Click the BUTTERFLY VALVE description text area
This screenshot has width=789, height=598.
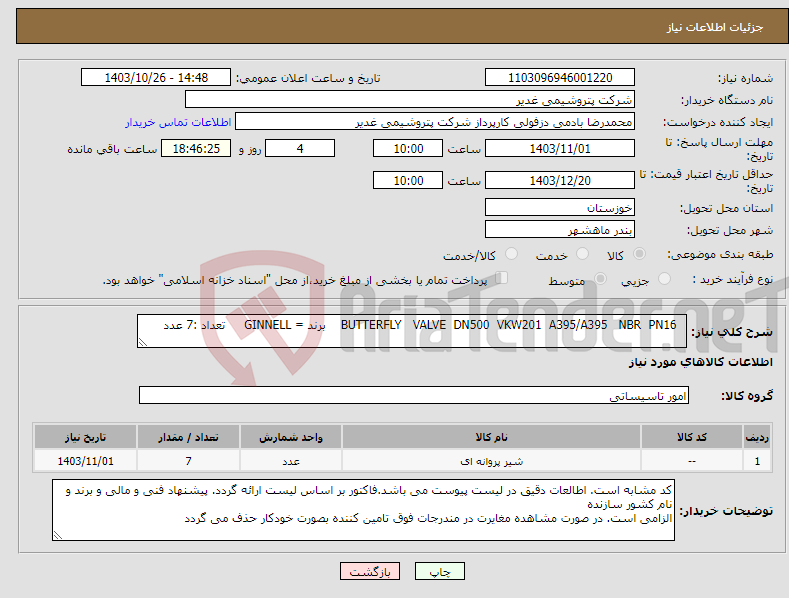click(x=412, y=331)
